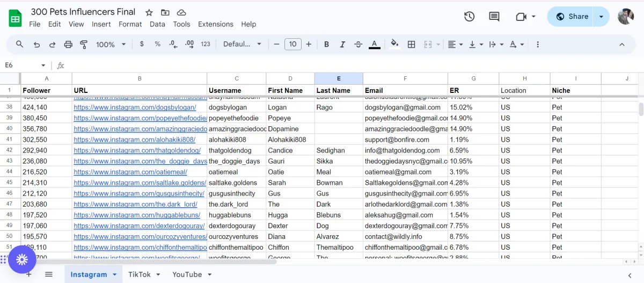Open the huggablebuns Instagram link
Viewport: 644px width, 283px height.
point(137,215)
